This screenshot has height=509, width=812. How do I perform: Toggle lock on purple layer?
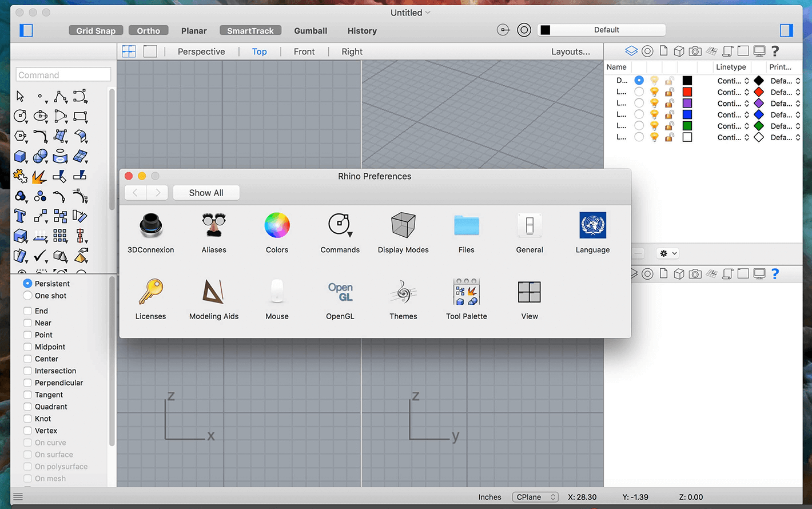point(669,104)
